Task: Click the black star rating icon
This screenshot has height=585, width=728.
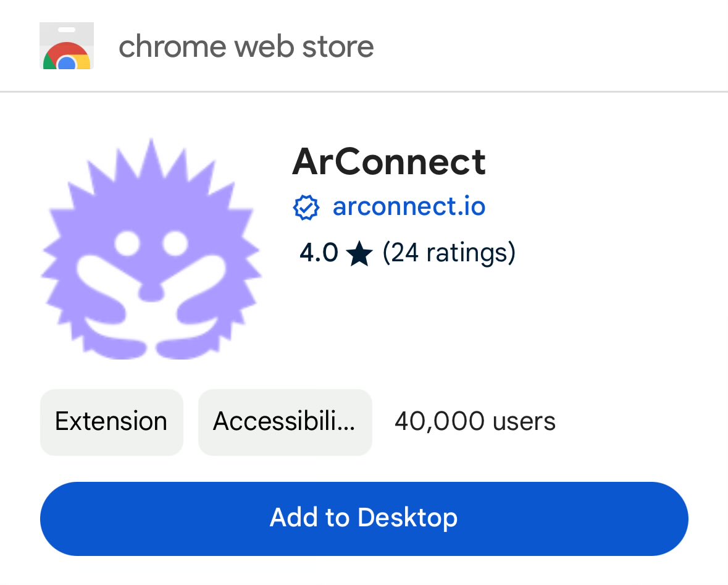Action: pyautogui.click(x=359, y=252)
